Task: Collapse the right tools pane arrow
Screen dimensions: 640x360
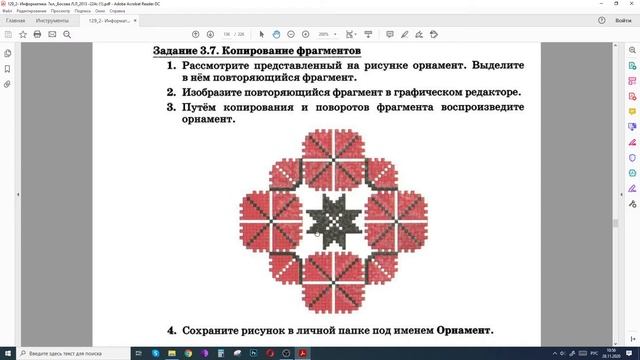Action: pos(621,195)
